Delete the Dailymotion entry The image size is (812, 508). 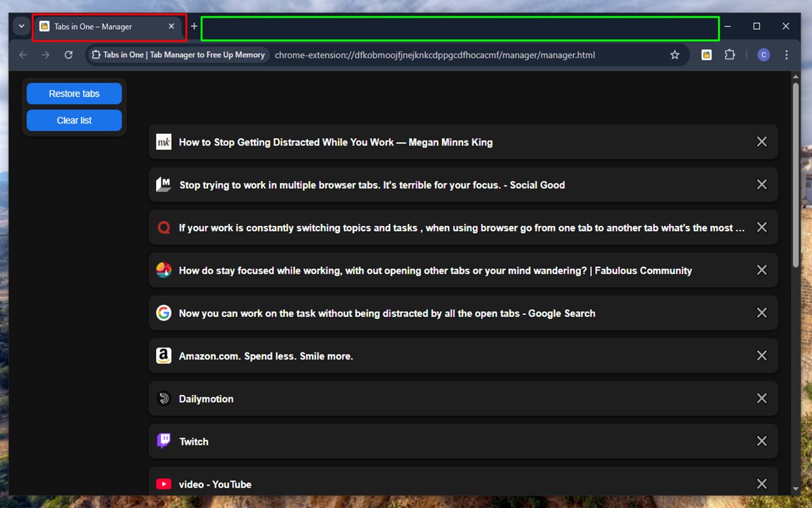[x=762, y=398]
